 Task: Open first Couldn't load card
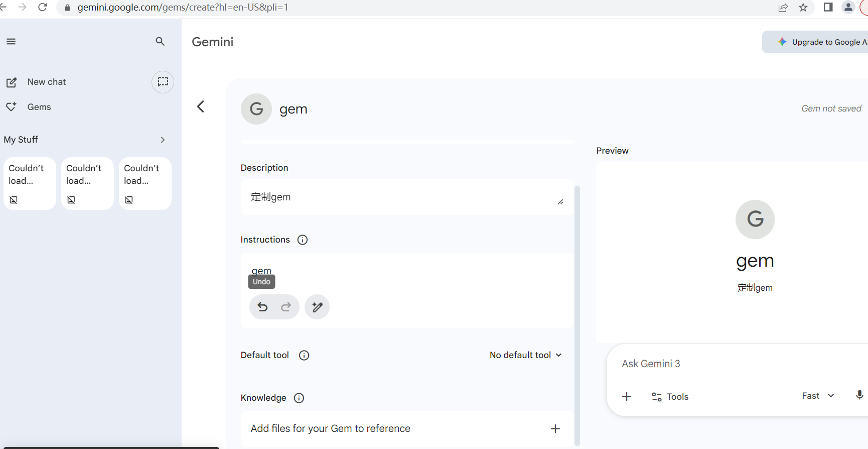(x=30, y=184)
